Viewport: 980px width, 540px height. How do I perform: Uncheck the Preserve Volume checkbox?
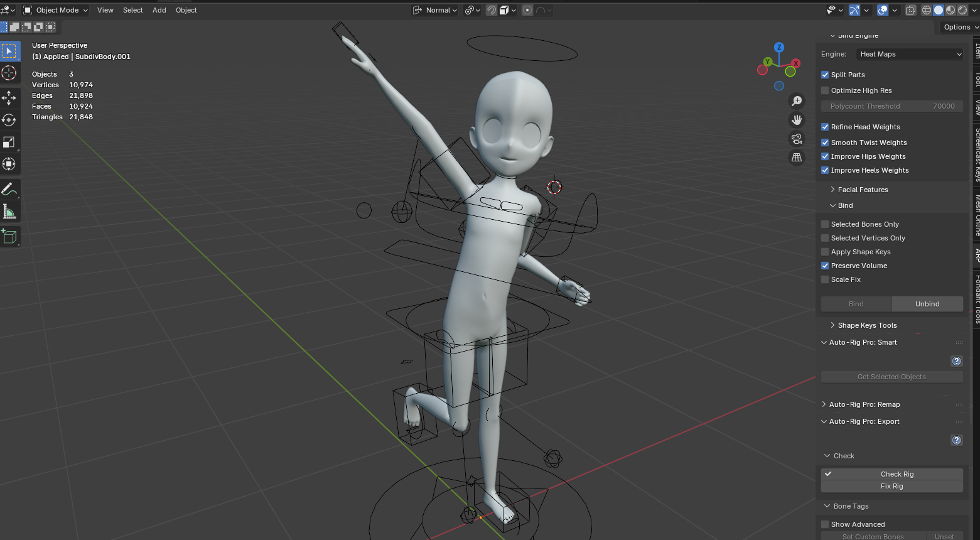825,266
